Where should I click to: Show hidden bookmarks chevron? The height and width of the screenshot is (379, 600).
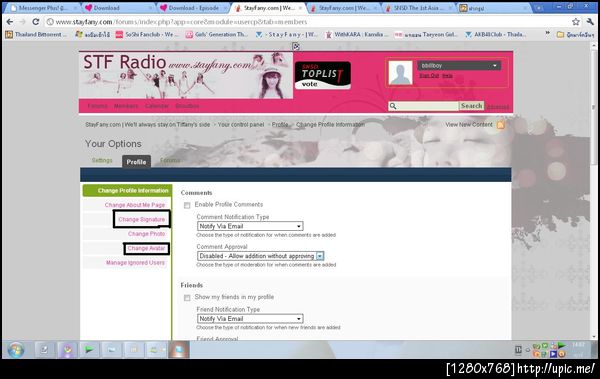point(547,34)
